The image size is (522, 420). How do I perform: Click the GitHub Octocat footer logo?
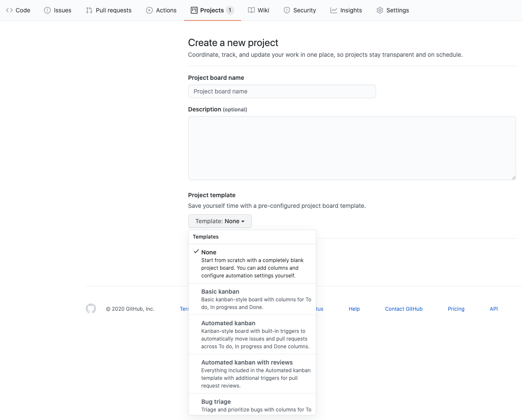tap(91, 309)
